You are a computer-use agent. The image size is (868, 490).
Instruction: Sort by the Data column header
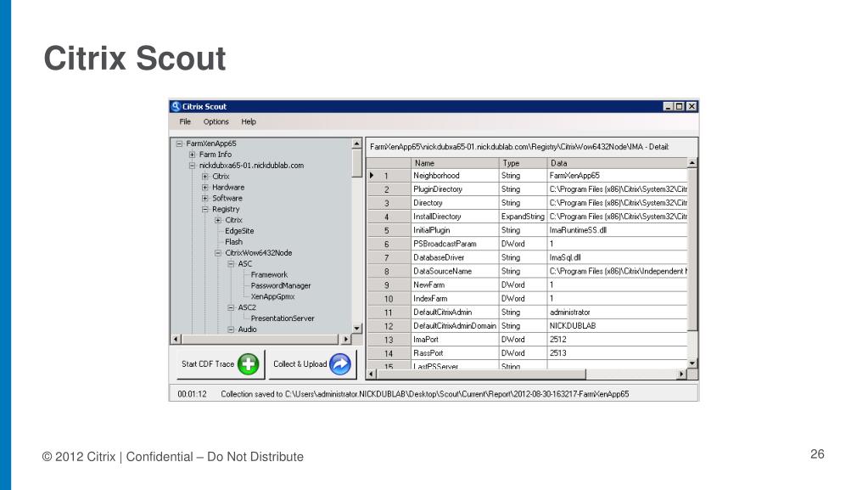click(617, 163)
